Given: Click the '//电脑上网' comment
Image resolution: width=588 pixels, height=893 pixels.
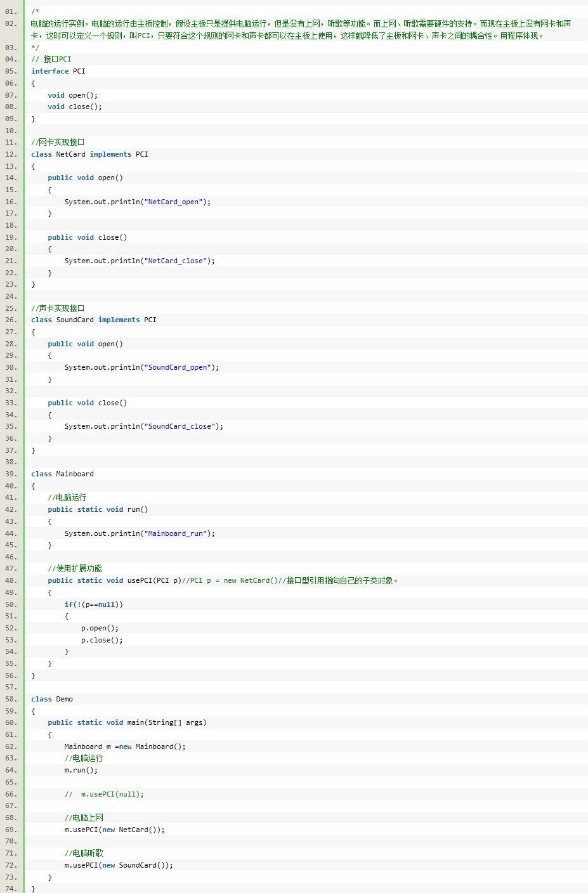Looking at the screenshot, I should (84, 818).
